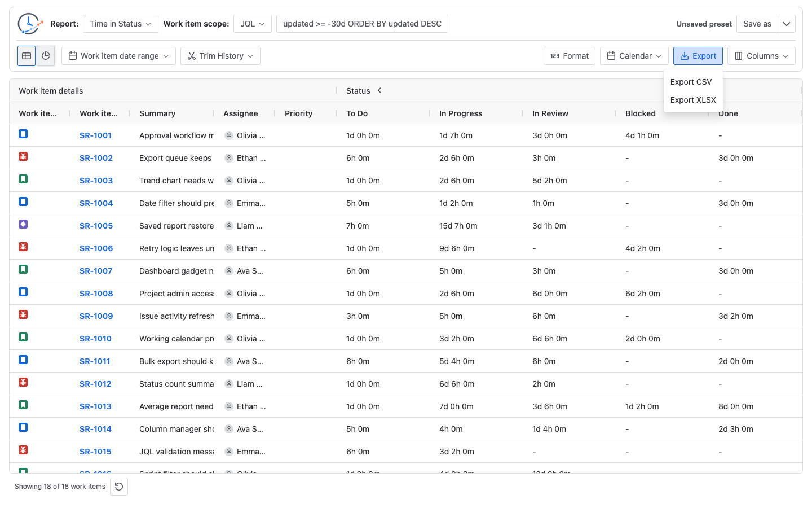Open the Columns dropdown
The height and width of the screenshot is (508, 812).
(x=761, y=56)
